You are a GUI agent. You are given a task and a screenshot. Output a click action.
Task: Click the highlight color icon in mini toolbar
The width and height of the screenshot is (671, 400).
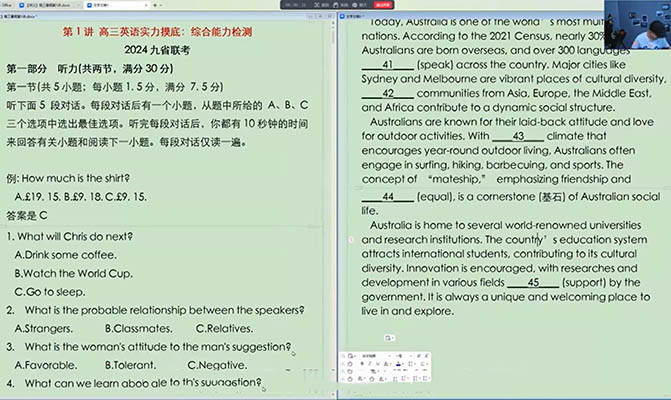[x=386, y=364]
